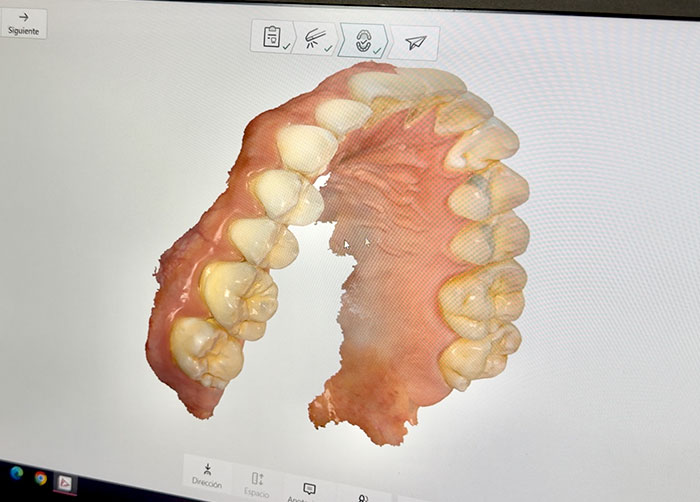Image resolution: width=700 pixels, height=502 pixels.
Task: Open the prescription clipboard step
Action: 272,37
